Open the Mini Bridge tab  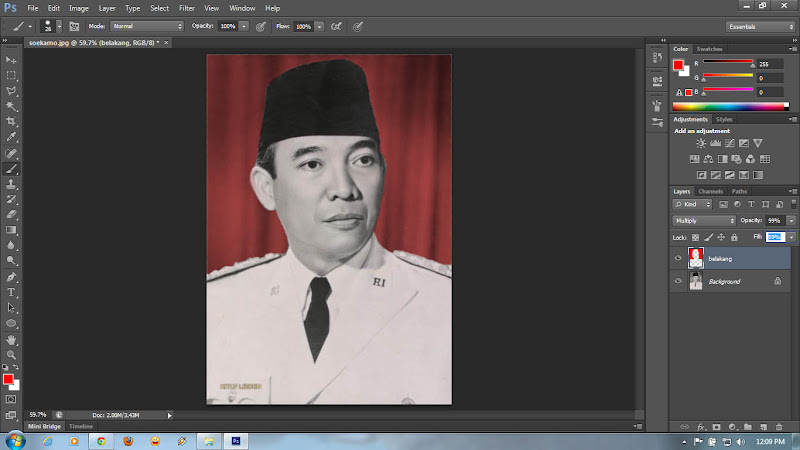pos(44,427)
